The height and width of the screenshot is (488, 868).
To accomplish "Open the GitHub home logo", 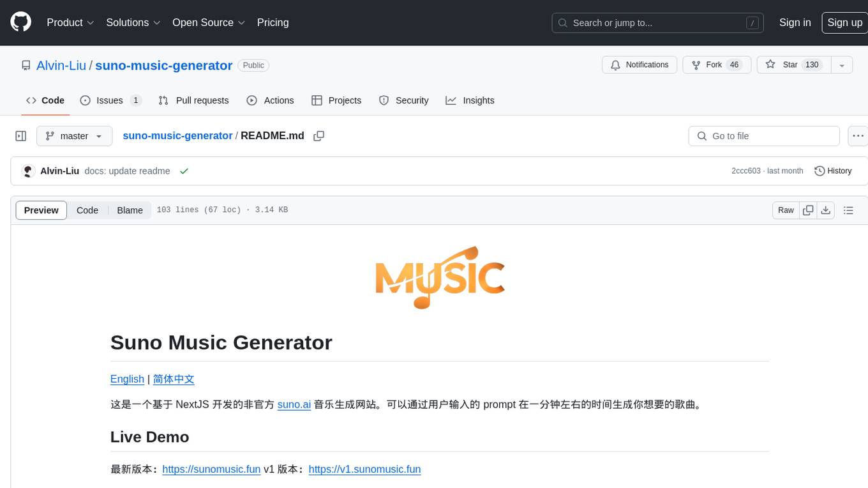I will [x=20, y=22].
